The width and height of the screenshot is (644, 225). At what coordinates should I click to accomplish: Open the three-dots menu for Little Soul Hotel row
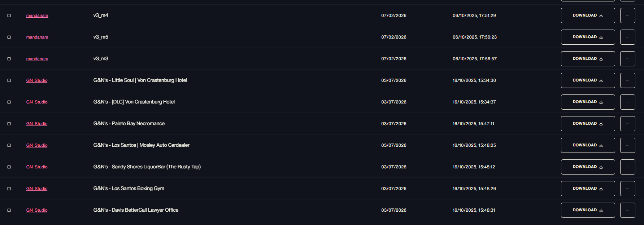(627, 80)
